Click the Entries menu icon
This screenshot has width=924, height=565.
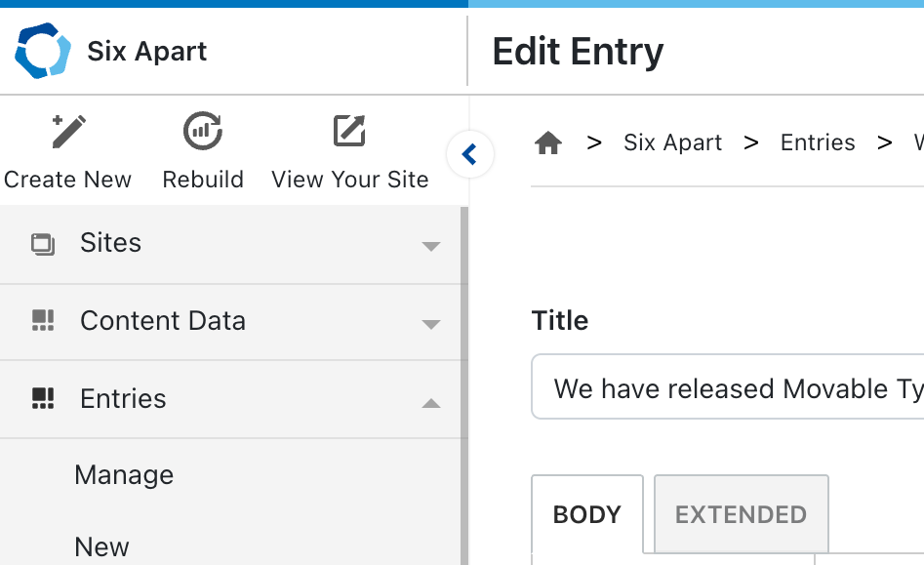point(43,398)
